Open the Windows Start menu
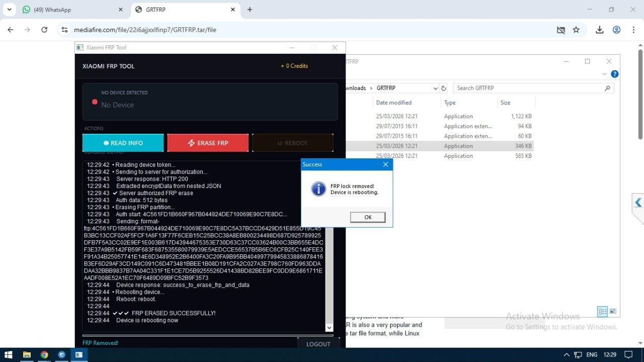644x362 pixels. pyautogui.click(x=9, y=354)
